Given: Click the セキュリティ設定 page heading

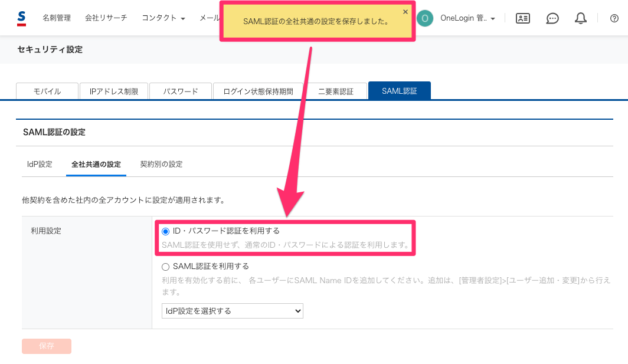Looking at the screenshot, I should click(50, 49).
